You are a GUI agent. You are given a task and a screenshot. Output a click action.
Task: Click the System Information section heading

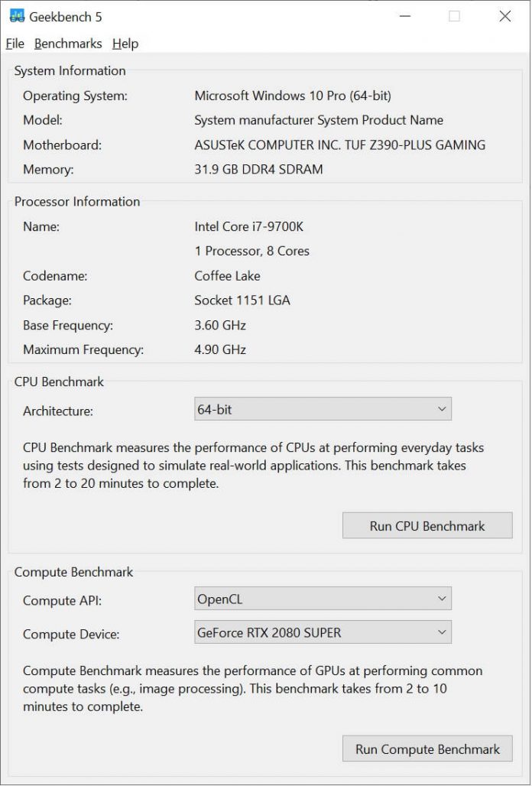[x=70, y=70]
